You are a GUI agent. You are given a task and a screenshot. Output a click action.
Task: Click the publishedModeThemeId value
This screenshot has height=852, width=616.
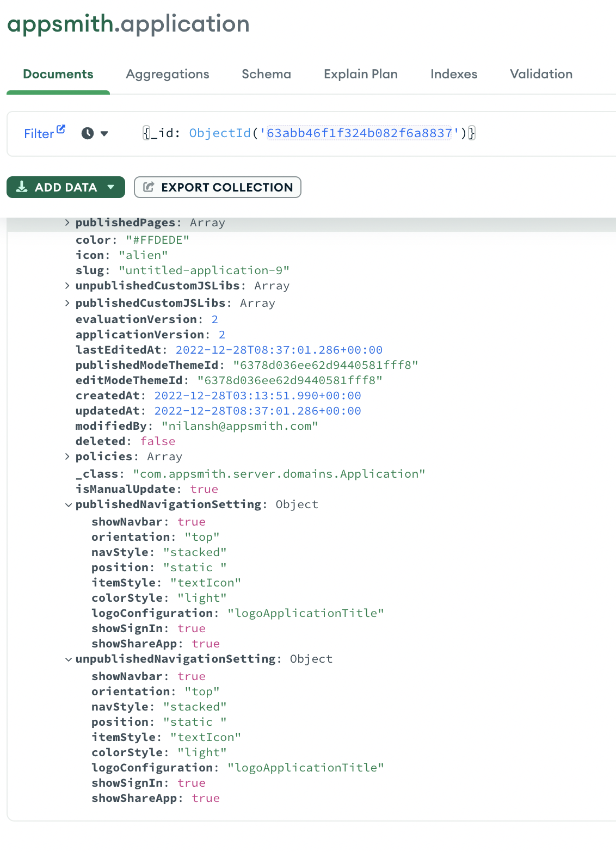(x=325, y=365)
